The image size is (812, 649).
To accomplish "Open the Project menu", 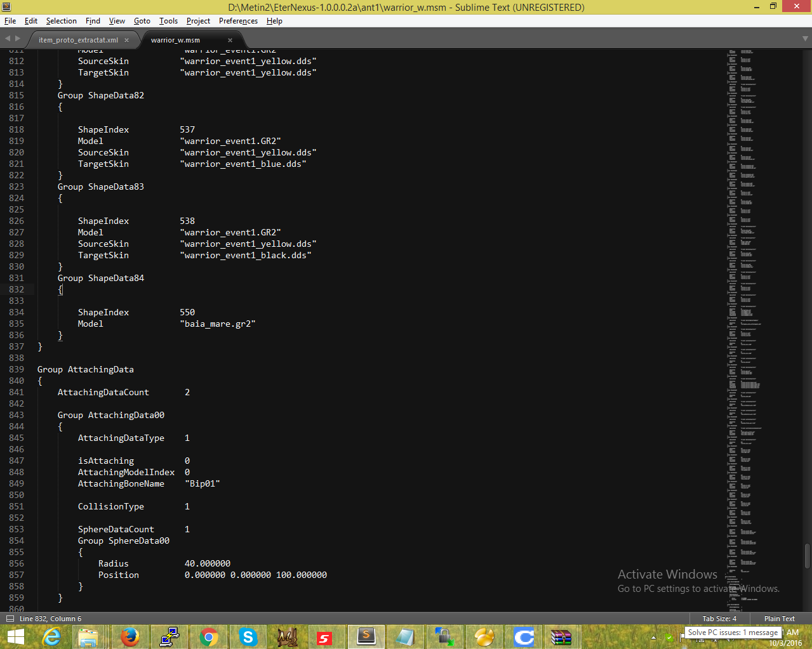I will pyautogui.click(x=198, y=21).
